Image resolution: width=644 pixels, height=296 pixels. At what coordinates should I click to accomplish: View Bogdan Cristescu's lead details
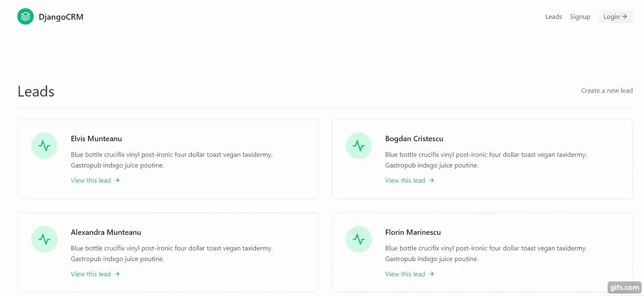(405, 180)
